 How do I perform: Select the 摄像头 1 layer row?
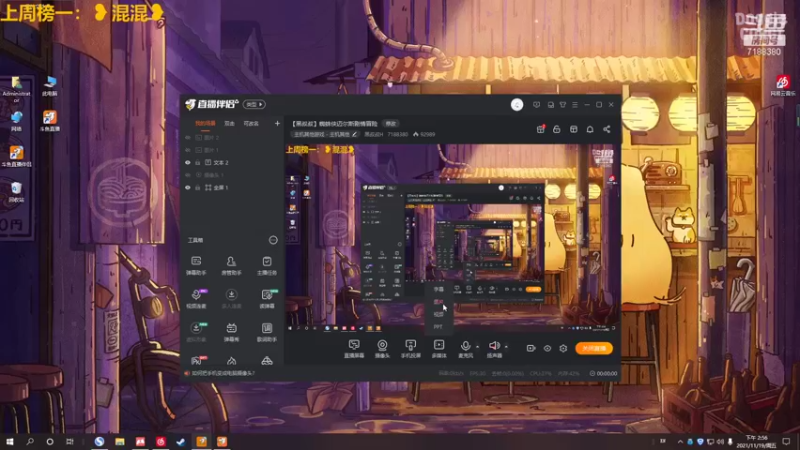pyautogui.click(x=232, y=175)
